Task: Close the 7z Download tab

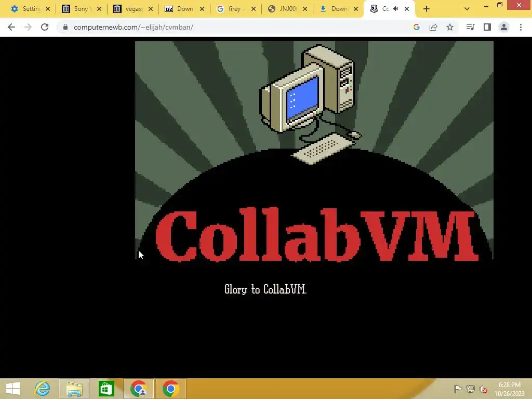Action: point(202,9)
